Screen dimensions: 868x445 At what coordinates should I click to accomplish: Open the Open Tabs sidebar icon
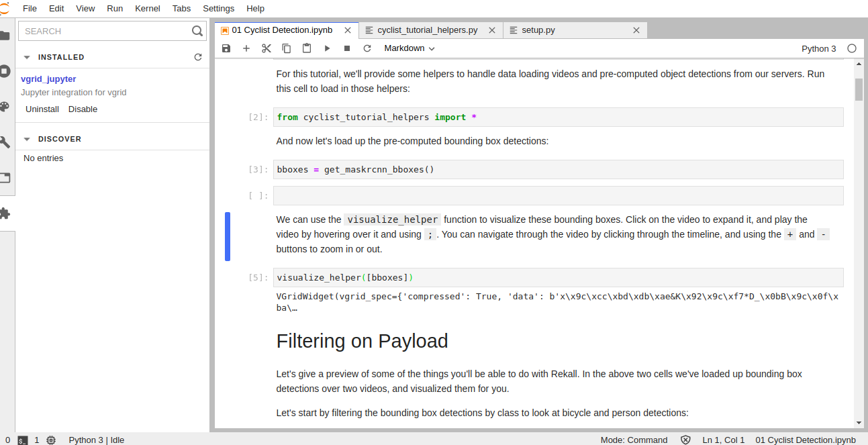[5, 178]
